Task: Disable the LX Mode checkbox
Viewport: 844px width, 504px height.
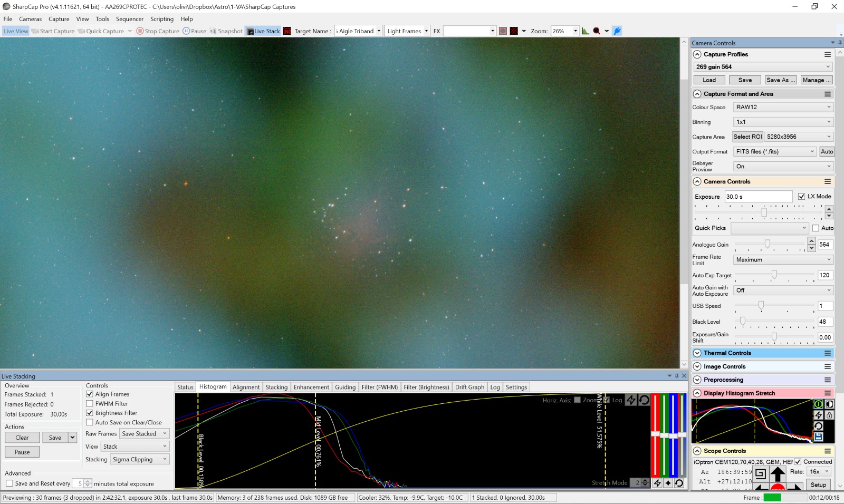Action: 801,196
